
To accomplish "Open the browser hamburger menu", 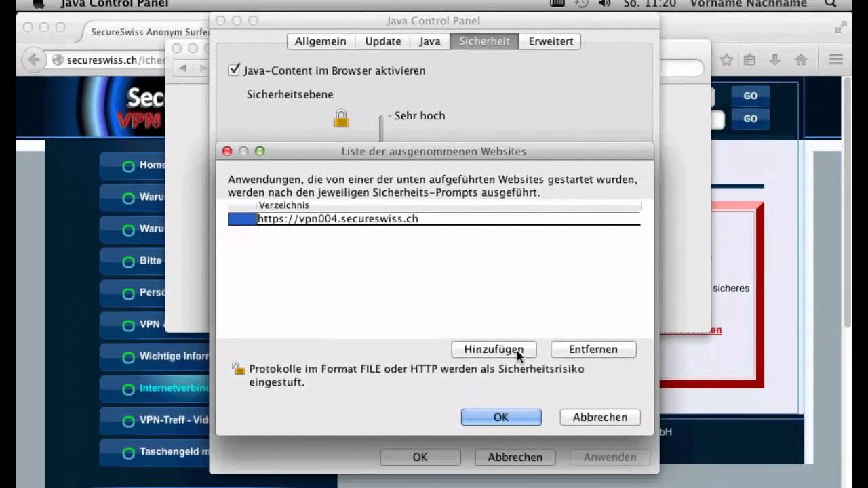I will click(836, 60).
